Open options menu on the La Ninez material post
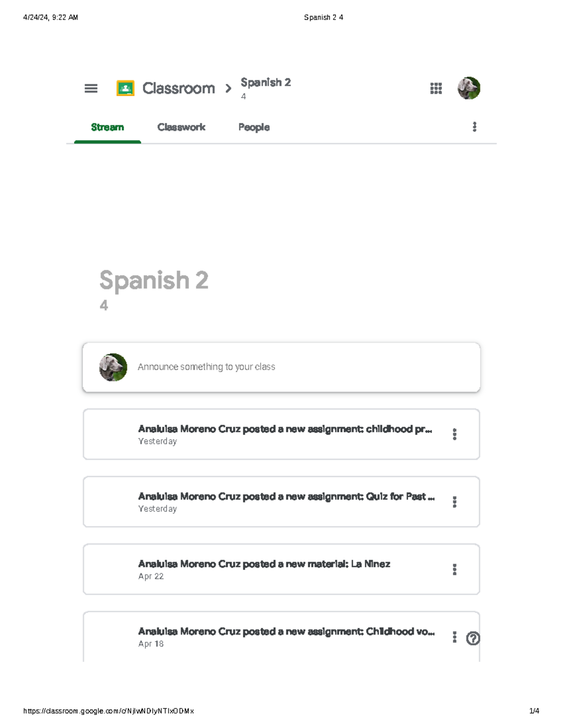The height and width of the screenshot is (728, 563). tap(455, 569)
